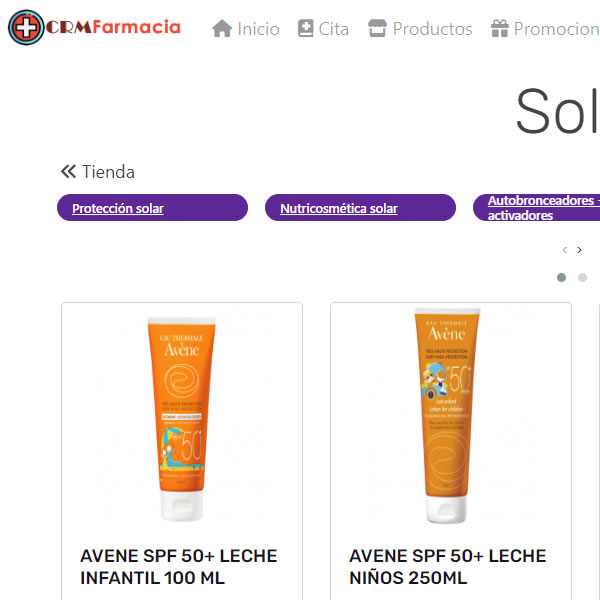
Task: Click the home icon beside Inicio
Action: (x=222, y=29)
